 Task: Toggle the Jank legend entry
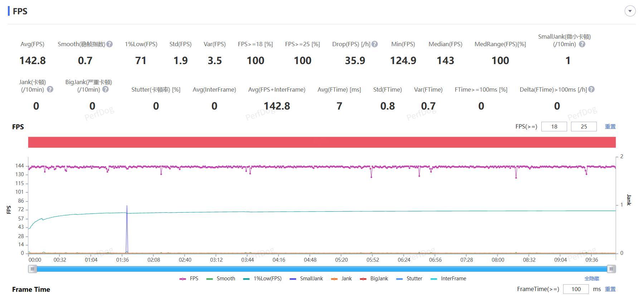point(341,279)
